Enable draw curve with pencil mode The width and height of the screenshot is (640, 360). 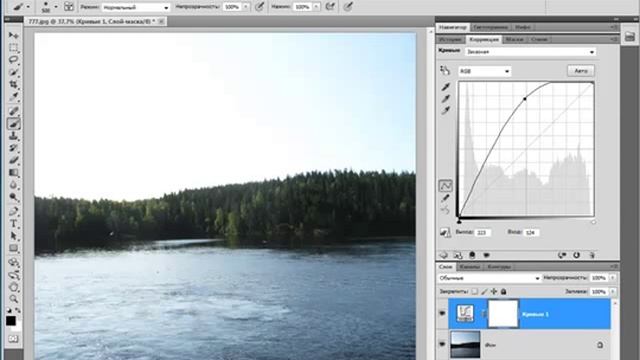[x=445, y=198]
